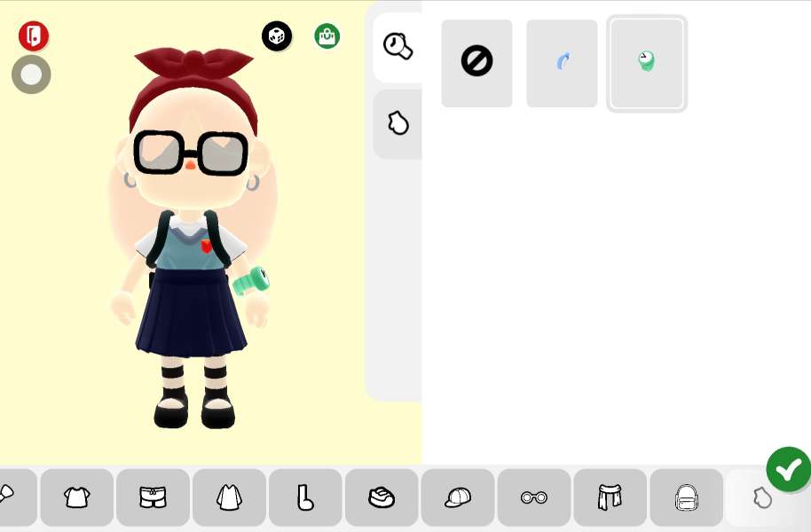Select the wristwatch subcategory tab
The width and height of the screenshot is (811, 532).
click(x=398, y=47)
